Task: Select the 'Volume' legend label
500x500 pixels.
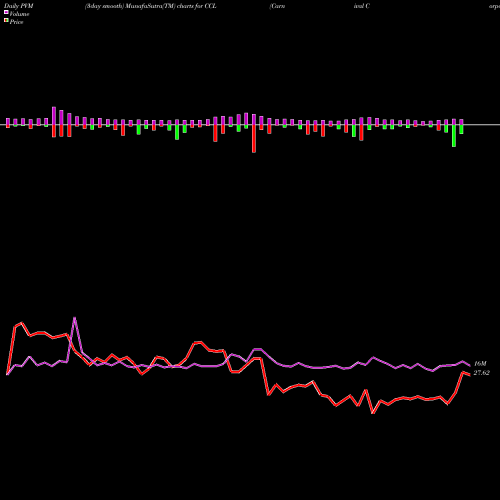Action: tap(19, 14)
